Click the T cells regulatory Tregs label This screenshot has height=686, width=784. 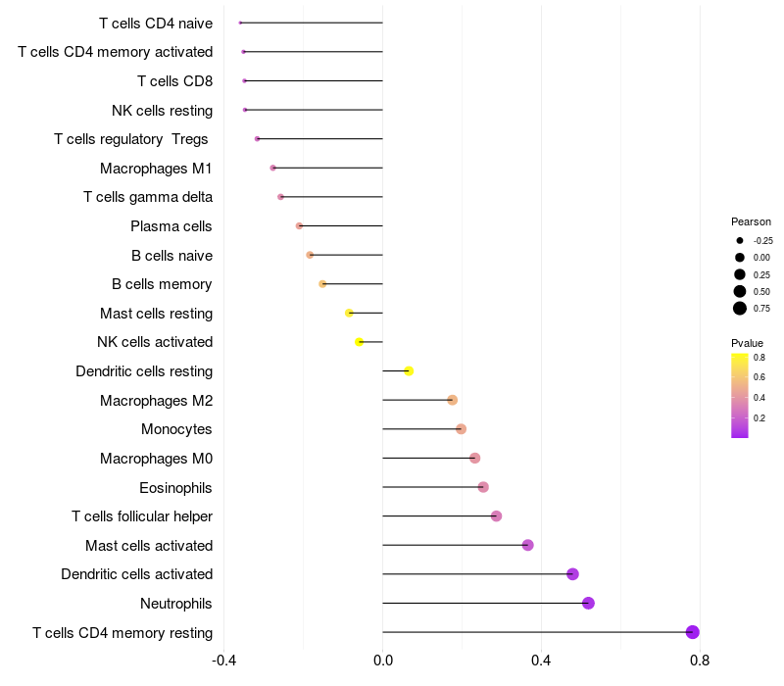point(131,139)
